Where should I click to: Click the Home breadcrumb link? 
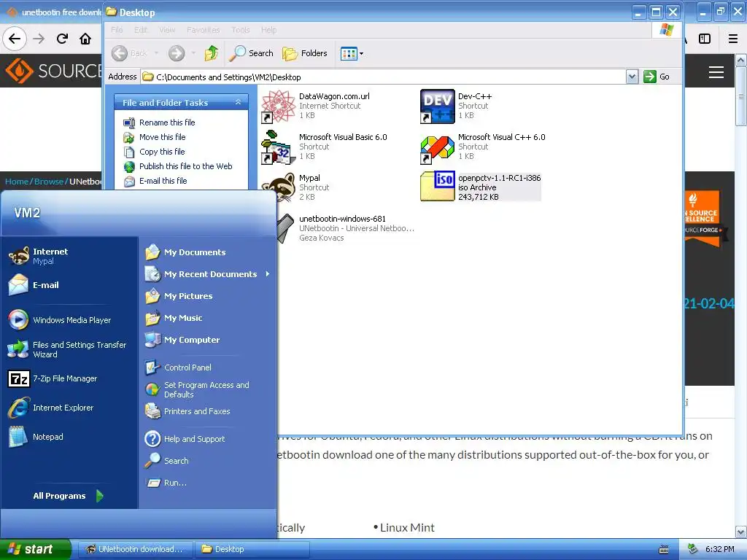17,182
